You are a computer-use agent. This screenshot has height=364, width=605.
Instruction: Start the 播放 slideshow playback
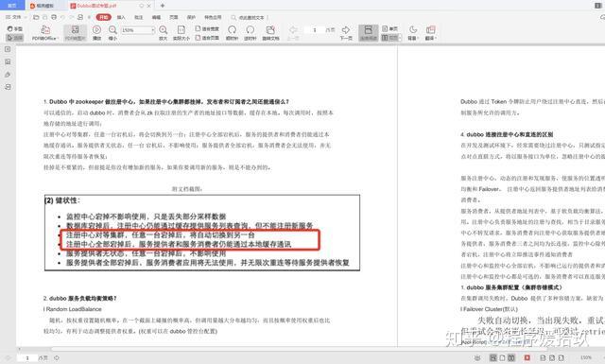click(96, 33)
